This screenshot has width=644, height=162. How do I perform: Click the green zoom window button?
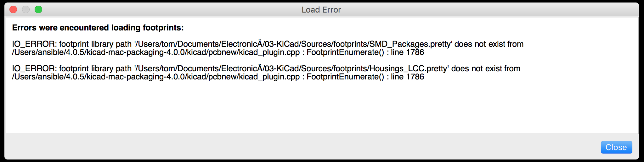(38, 10)
